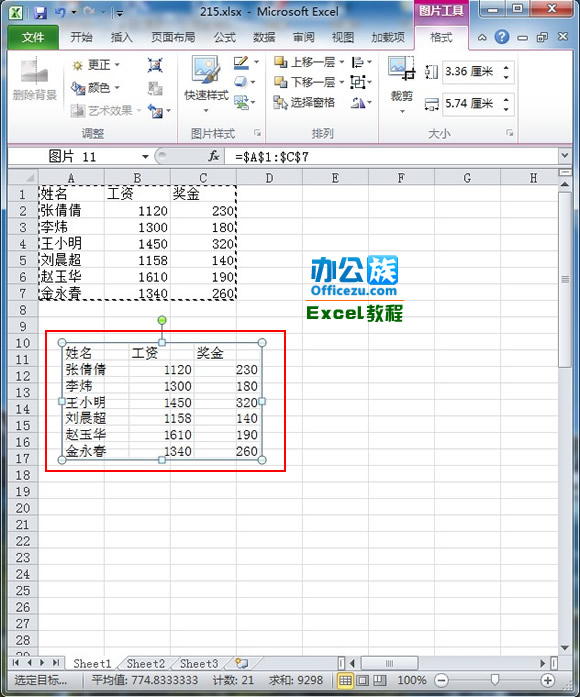The image size is (580, 697).
Task: Decrease picture width with the down spinner
Action: click(506, 109)
